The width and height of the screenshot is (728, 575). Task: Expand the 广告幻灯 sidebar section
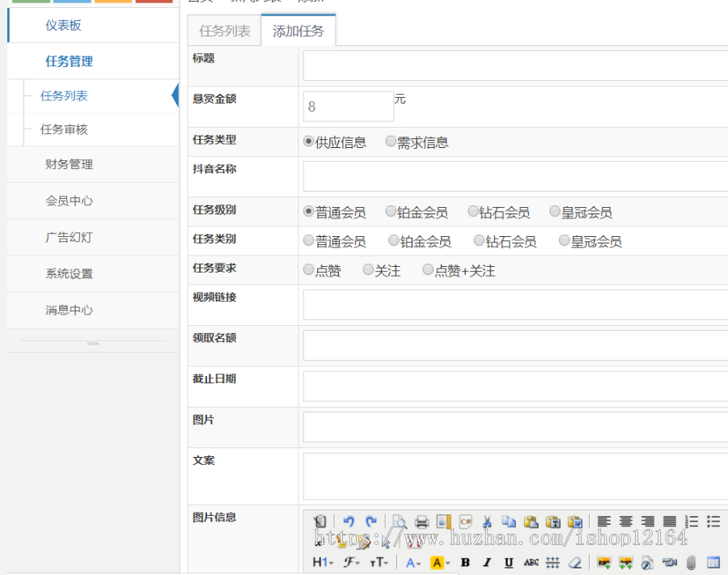point(93,237)
